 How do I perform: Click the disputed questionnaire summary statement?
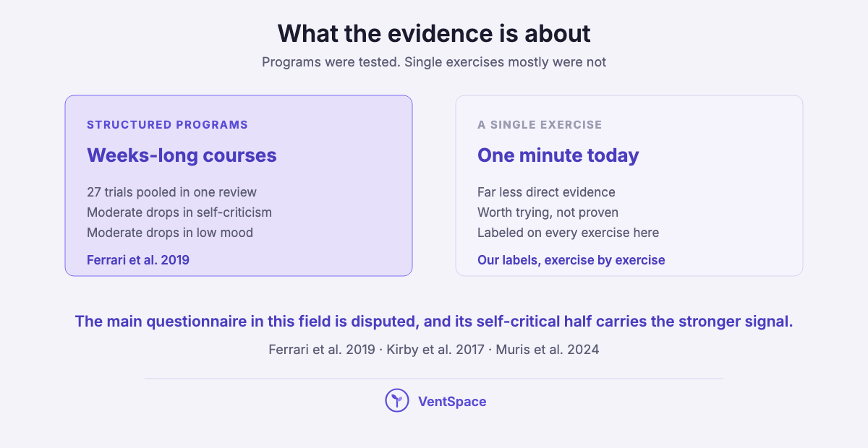434,322
